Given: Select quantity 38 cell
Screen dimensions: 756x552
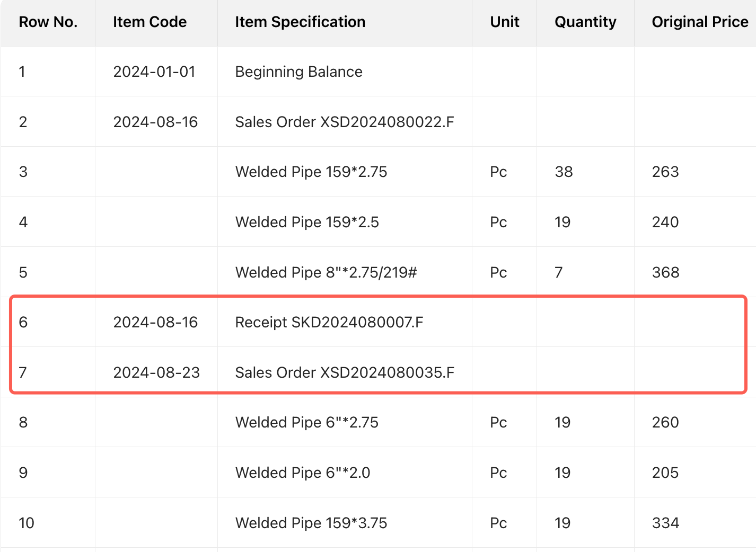Looking at the screenshot, I should click(564, 172).
